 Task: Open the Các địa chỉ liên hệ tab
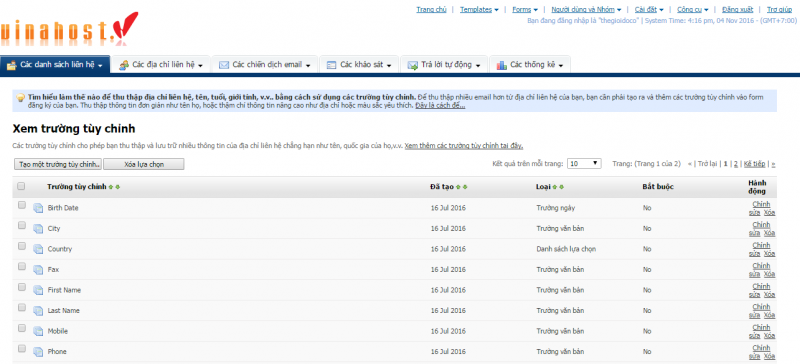(161, 65)
